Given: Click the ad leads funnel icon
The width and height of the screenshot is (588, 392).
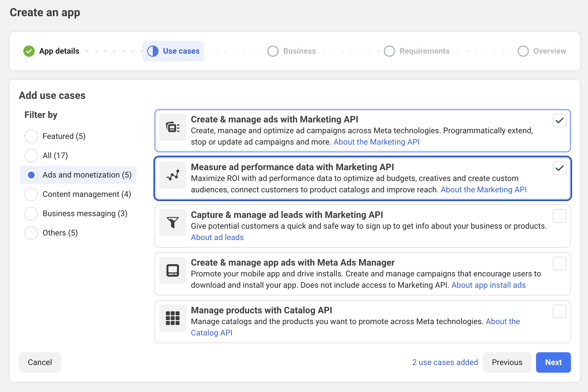Looking at the screenshot, I should tap(173, 223).
